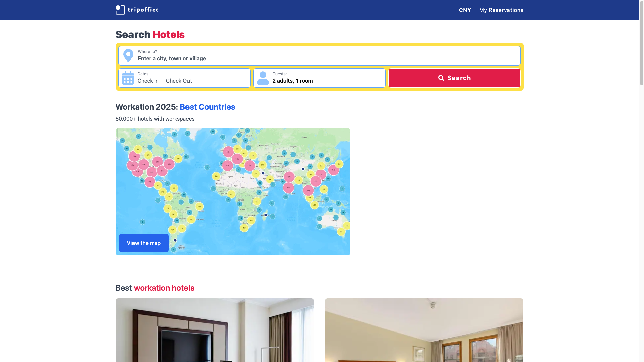Click the yellow 577 cluster in Brazil
Viewport: 644px width, 362px height.
[x=191, y=220]
